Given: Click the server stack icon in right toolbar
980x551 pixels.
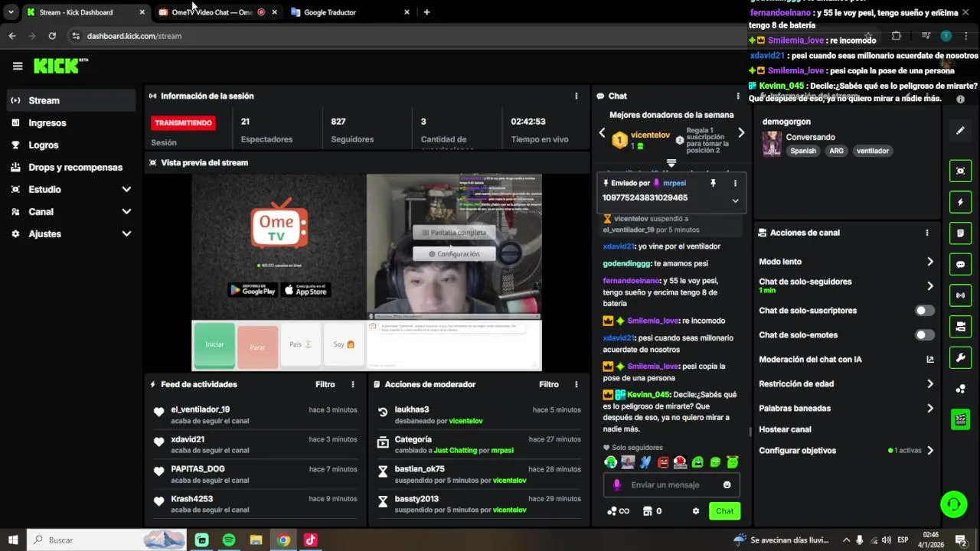Looking at the screenshot, I should coord(960,327).
